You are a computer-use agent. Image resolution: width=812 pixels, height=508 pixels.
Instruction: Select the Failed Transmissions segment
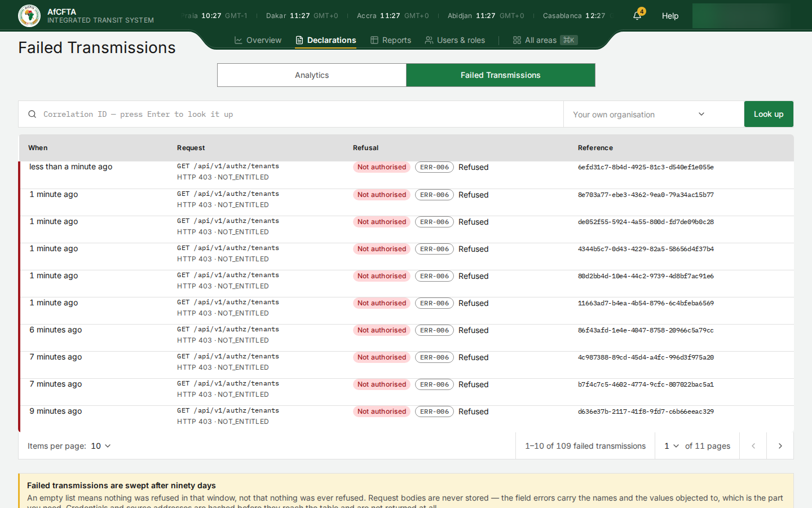pos(501,75)
